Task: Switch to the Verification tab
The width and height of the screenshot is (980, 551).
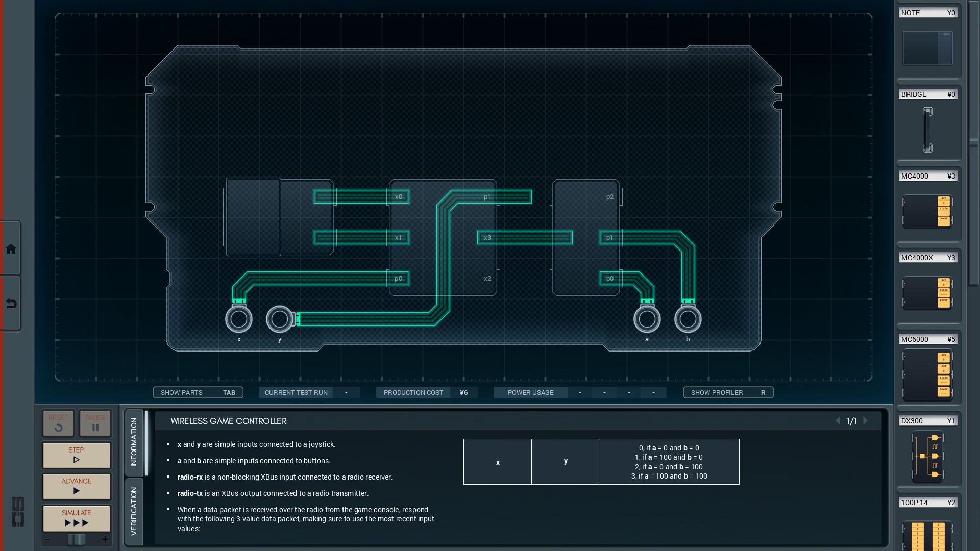Action: tap(134, 511)
